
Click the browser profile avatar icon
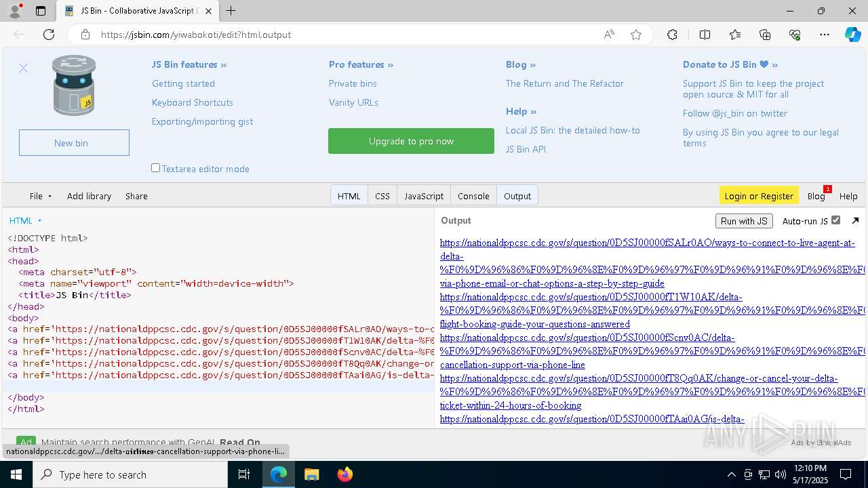point(14,11)
